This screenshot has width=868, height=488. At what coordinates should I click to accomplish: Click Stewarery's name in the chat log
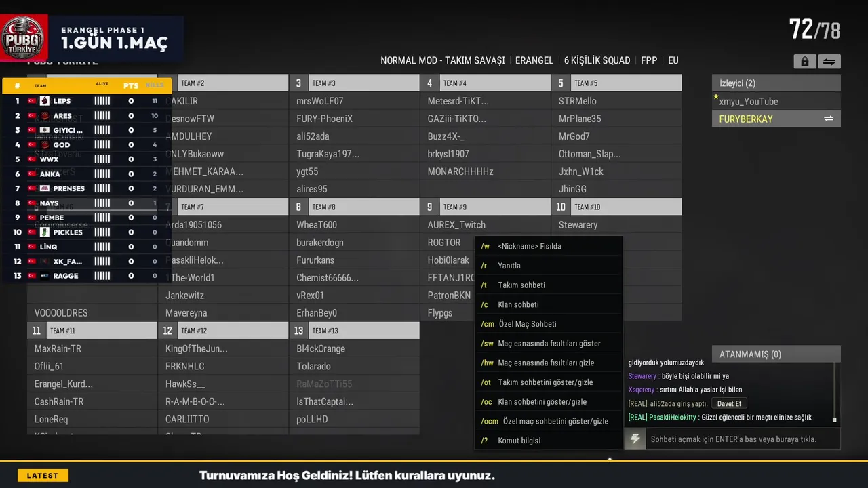(642, 376)
